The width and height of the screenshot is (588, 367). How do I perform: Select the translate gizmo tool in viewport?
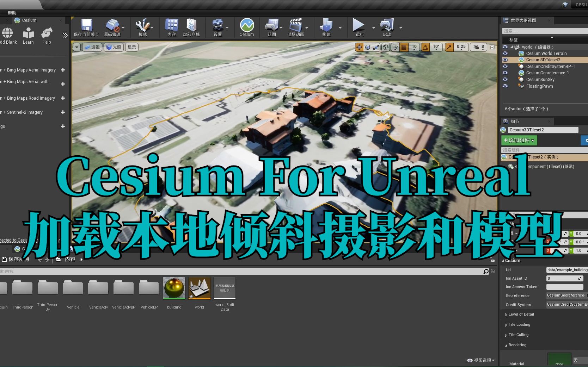click(359, 47)
